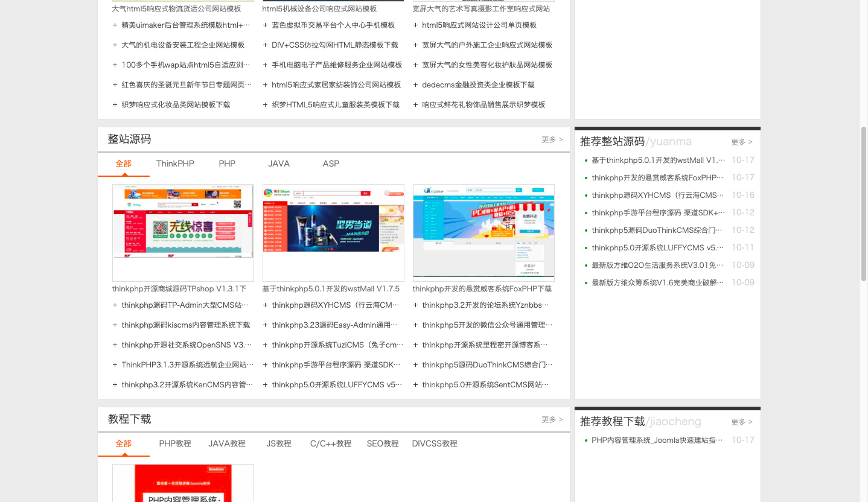The image size is (868, 502).
Task: Click 更多 in the 整站源码 header
Action: 552,139
